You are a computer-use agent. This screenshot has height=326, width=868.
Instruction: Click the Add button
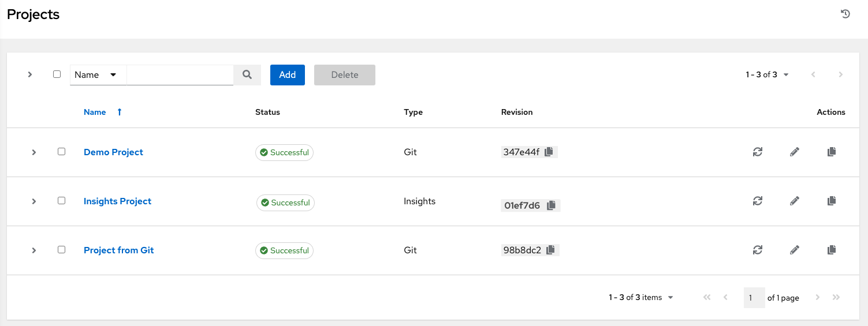coord(287,75)
